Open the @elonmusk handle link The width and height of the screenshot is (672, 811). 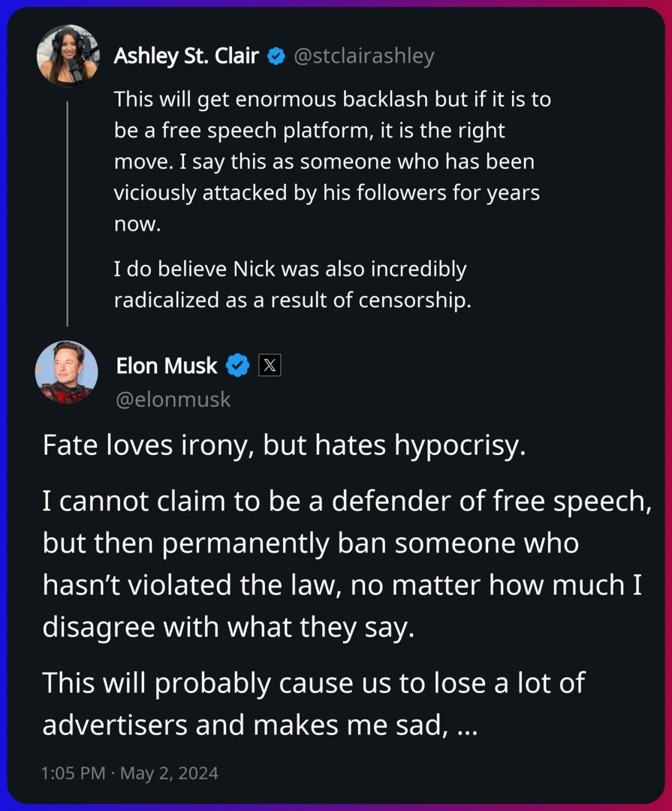point(173,399)
